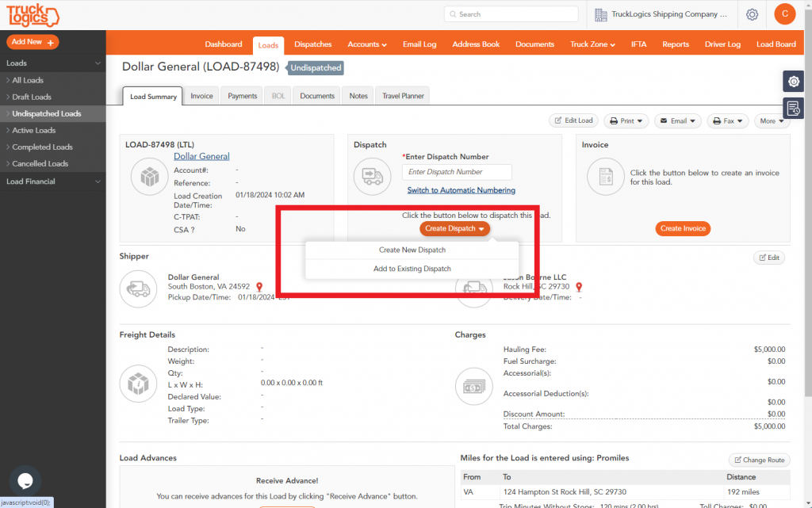812x508 pixels.
Task: Open Reports in navigation bar
Action: coord(676,44)
